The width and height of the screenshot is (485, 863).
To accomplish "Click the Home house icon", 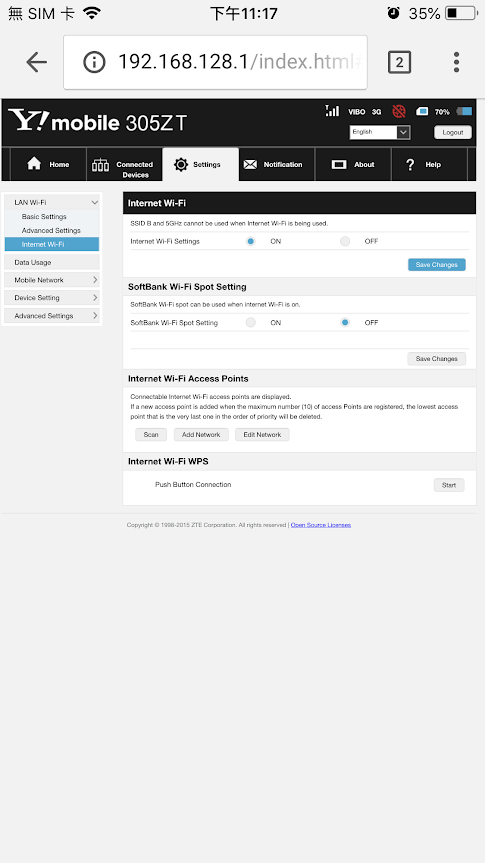I will pyautogui.click(x=34, y=163).
